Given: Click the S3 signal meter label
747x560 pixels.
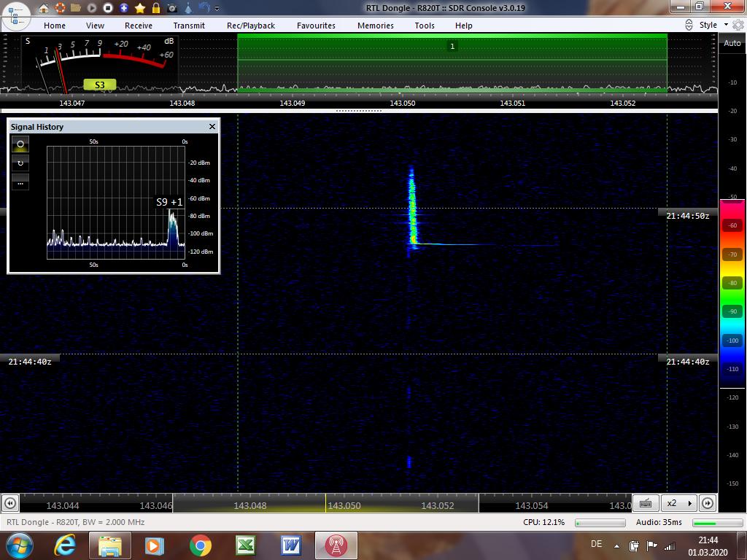Looking at the screenshot, I should 99,85.
